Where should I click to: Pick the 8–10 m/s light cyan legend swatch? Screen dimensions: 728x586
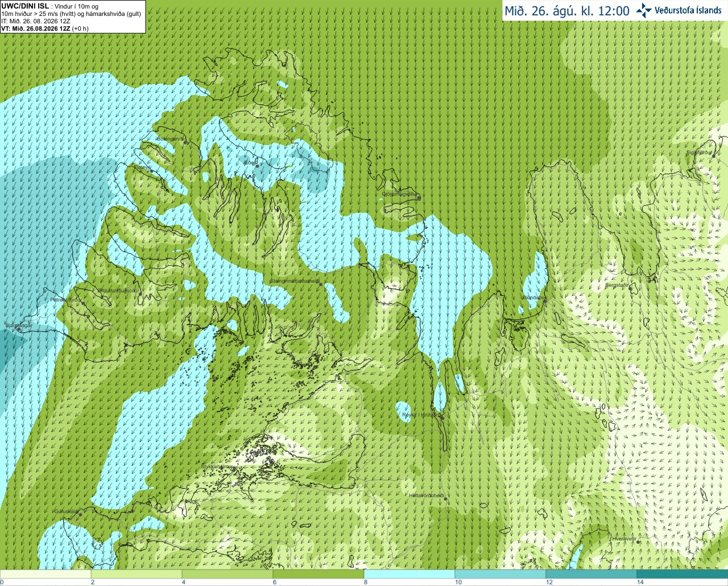point(409,574)
